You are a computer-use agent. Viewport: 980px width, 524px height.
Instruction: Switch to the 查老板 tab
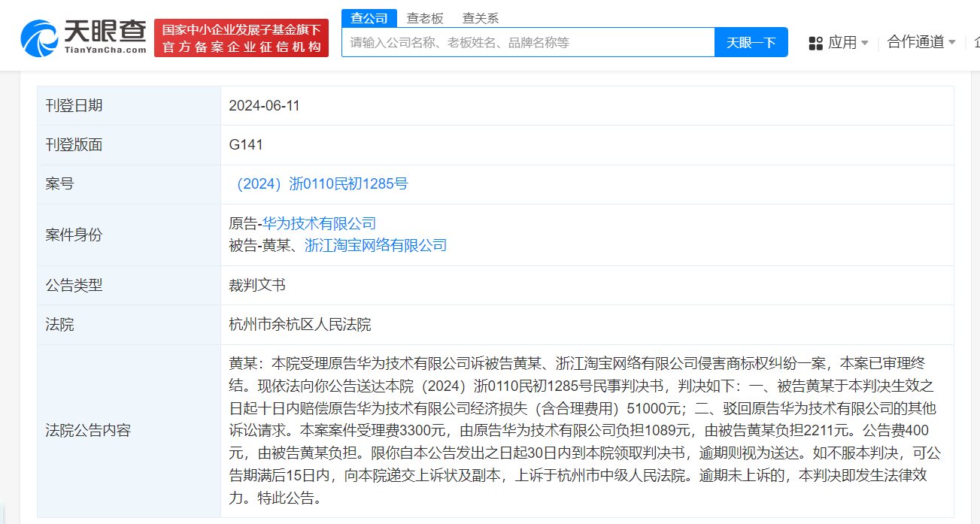tap(425, 18)
